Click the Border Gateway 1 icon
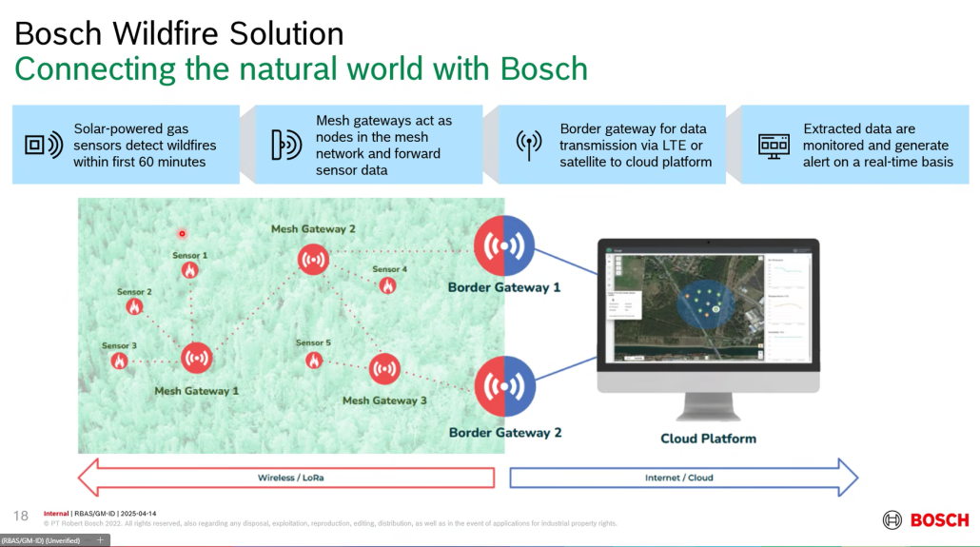Image resolution: width=980 pixels, height=547 pixels. (x=504, y=245)
